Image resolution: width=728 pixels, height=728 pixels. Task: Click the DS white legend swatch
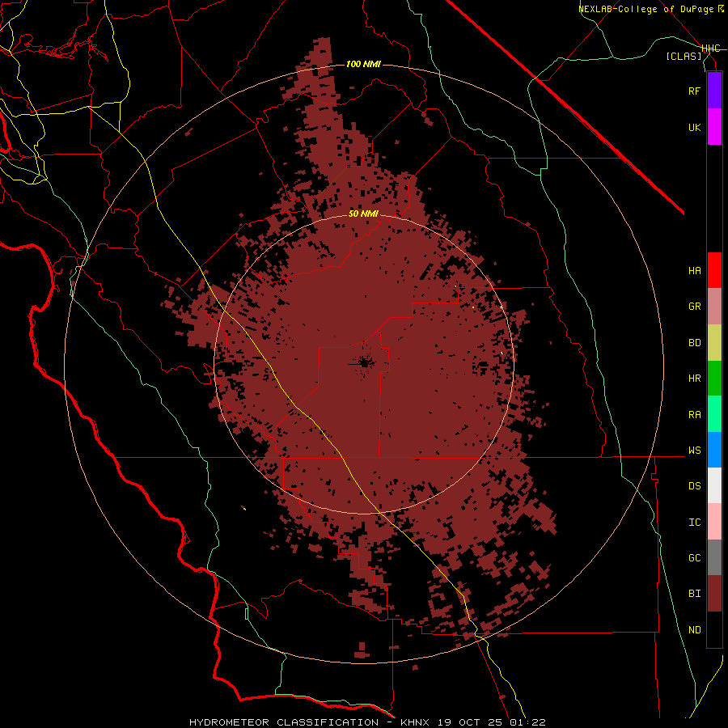click(714, 485)
